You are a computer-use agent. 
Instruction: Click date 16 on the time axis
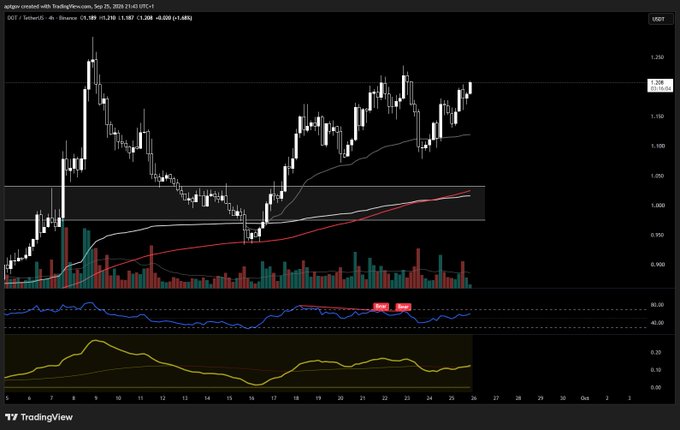252,398
